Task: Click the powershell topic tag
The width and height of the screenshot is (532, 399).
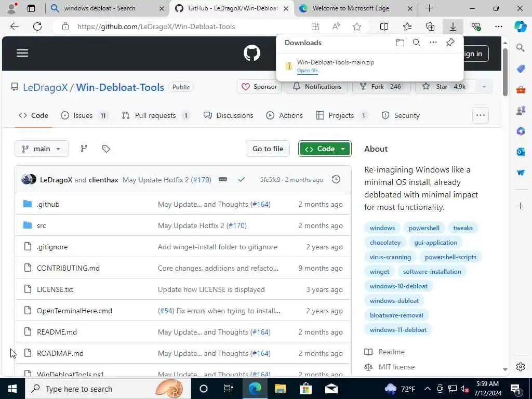Action: [x=424, y=228]
